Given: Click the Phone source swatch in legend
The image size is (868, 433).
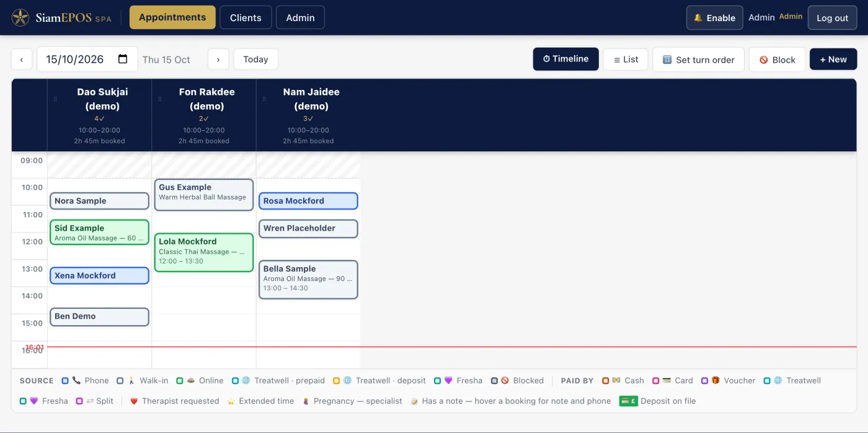Looking at the screenshot, I should pos(65,381).
